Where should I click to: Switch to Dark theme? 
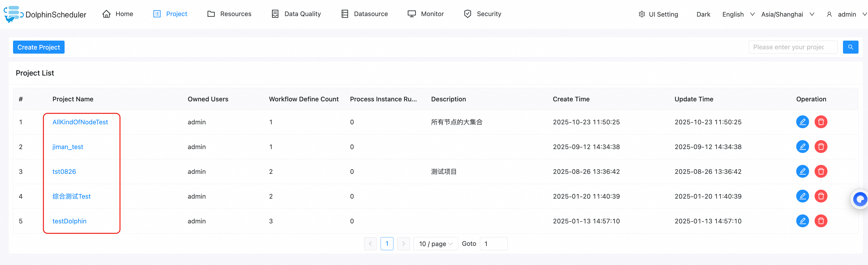(703, 14)
